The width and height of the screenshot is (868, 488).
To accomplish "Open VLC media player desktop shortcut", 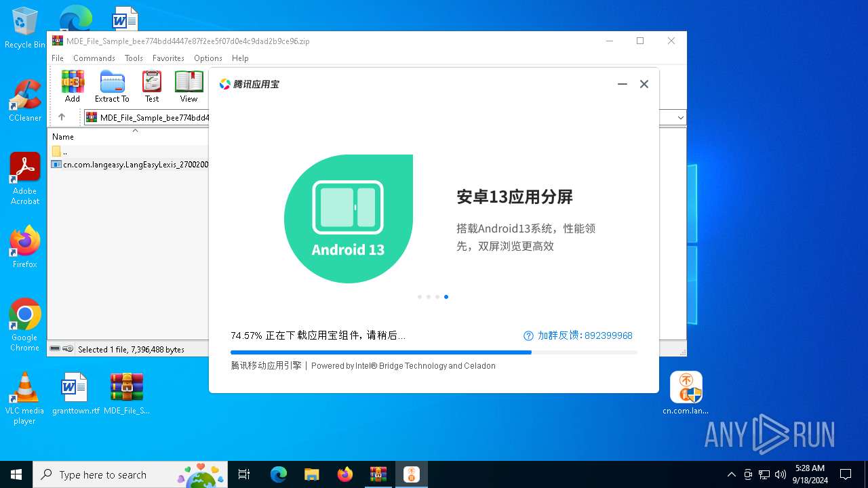I will point(25,399).
